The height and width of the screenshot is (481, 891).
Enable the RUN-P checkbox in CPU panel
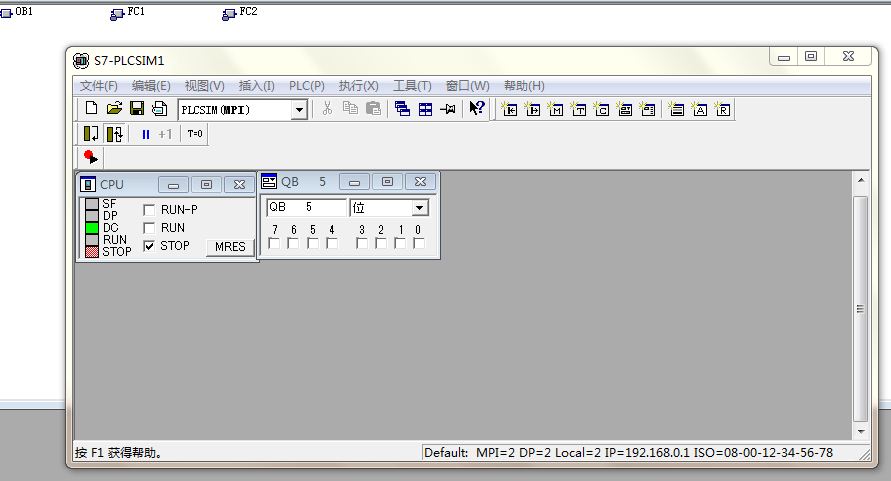pos(149,210)
